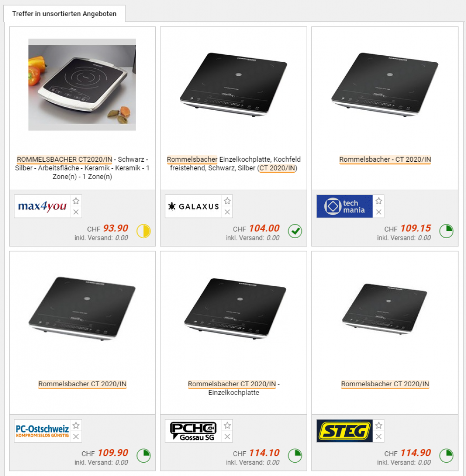Click yellow half-circle availability icon at max4you
The height and width of the screenshot is (476, 466).
point(144,231)
